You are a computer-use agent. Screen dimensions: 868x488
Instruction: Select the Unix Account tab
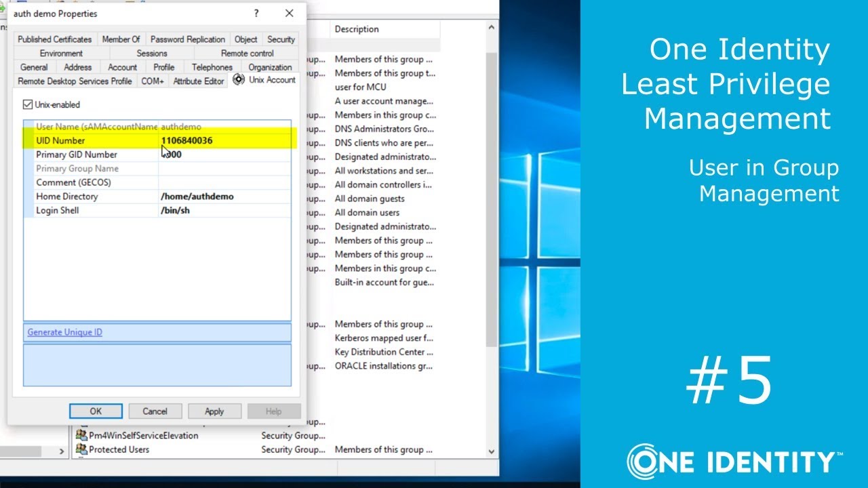click(264, 80)
